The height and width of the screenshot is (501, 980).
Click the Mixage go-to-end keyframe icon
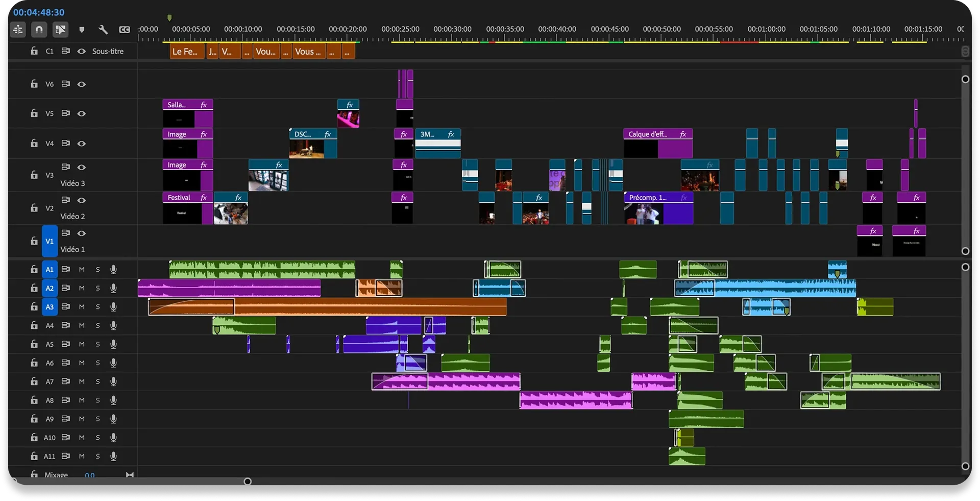click(x=130, y=475)
